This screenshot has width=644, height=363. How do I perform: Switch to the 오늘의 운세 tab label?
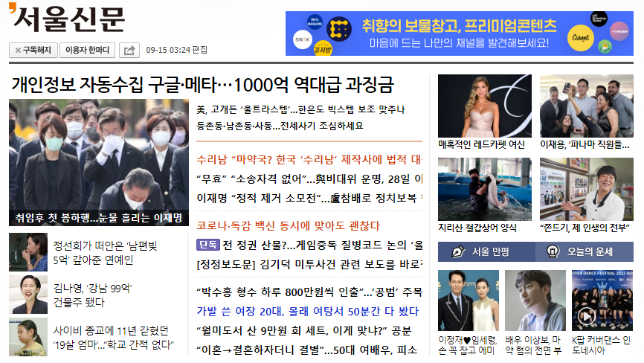tap(590, 252)
